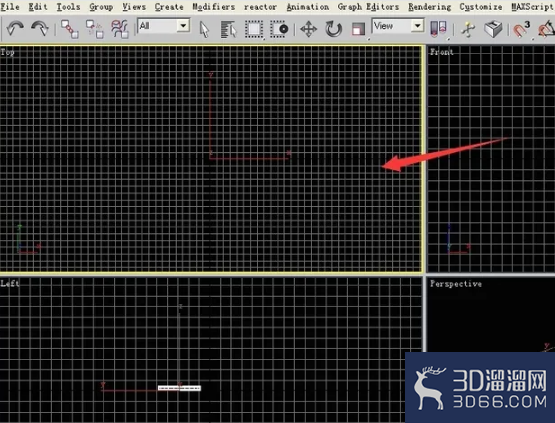Open the Tools menu

(x=68, y=7)
